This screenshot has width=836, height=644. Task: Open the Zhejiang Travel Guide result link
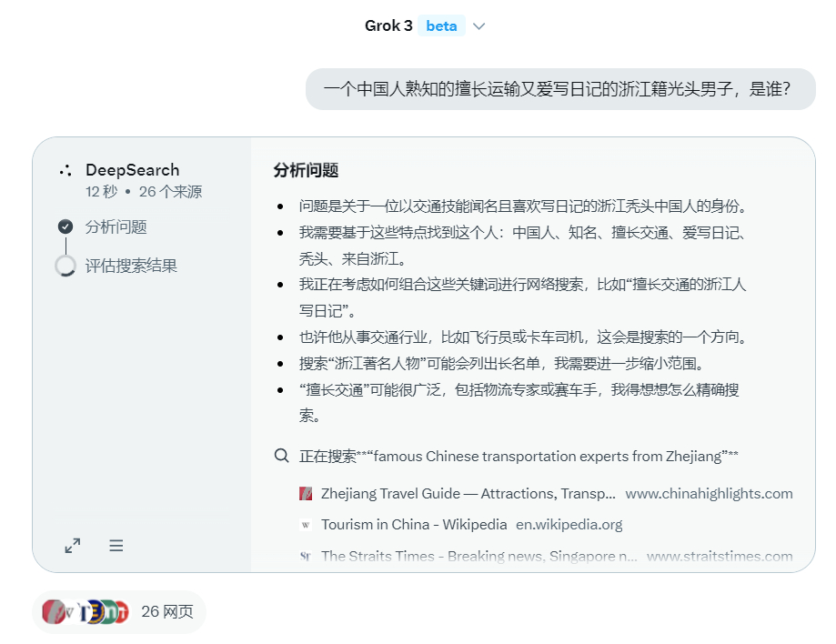[x=468, y=494]
